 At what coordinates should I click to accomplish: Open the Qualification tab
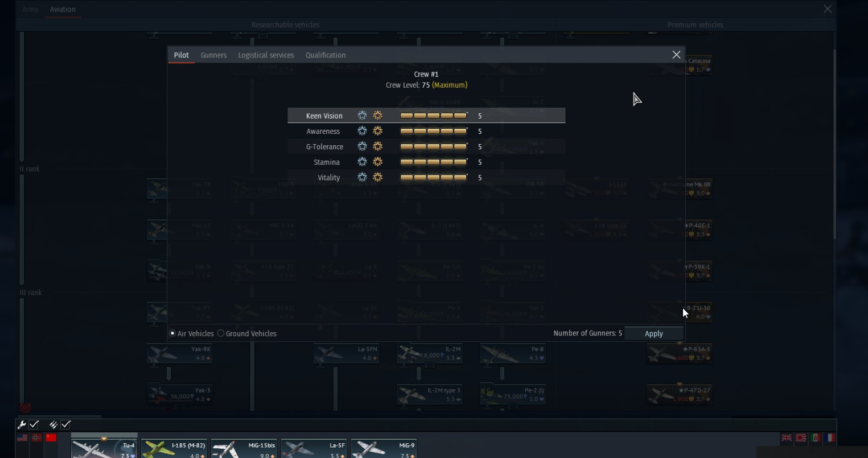coord(326,55)
